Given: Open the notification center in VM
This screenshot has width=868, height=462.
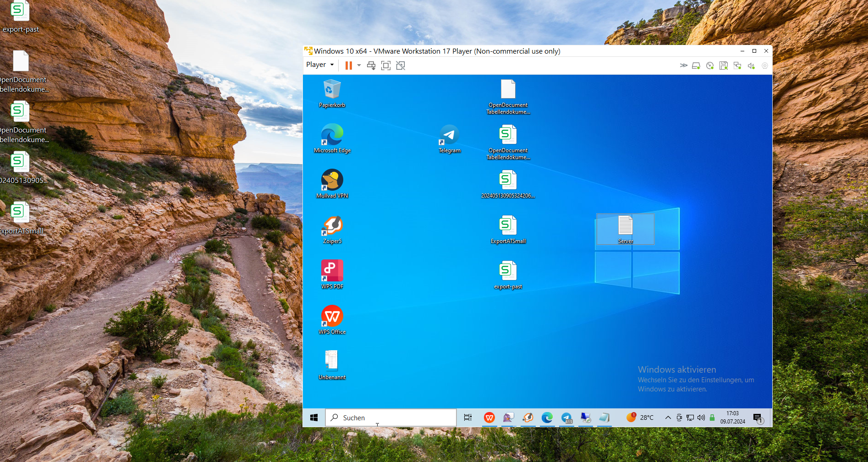Looking at the screenshot, I should click(x=758, y=418).
